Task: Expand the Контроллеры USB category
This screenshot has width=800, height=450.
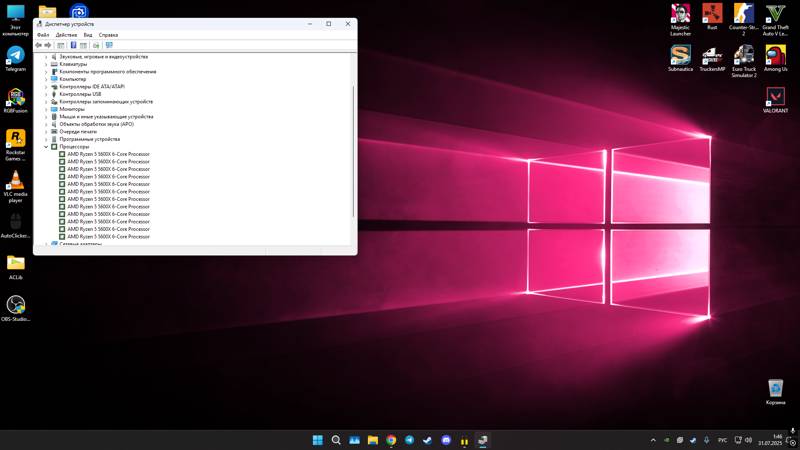Action: [46, 94]
